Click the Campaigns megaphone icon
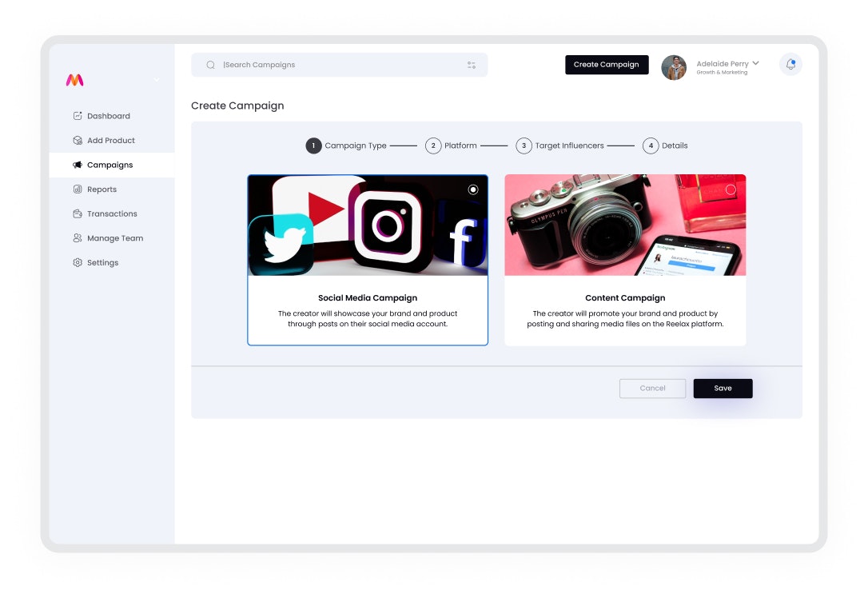Image resolution: width=868 pixels, height=598 pixels. click(78, 165)
